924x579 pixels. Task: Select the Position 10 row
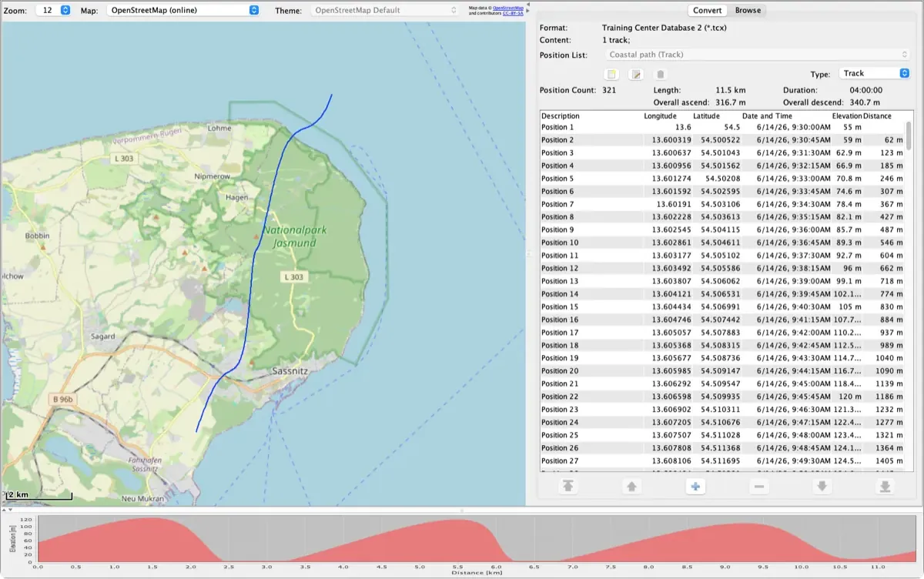pyautogui.click(x=722, y=243)
